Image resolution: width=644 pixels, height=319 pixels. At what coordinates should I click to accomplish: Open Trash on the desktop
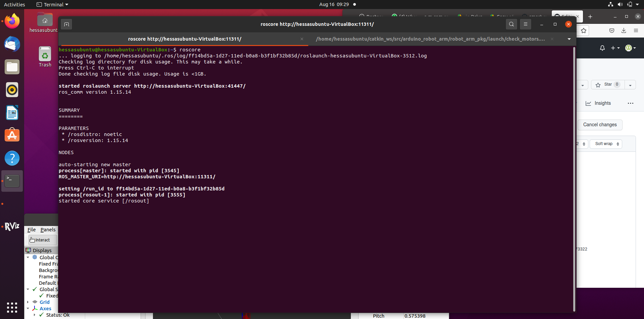[x=45, y=57]
